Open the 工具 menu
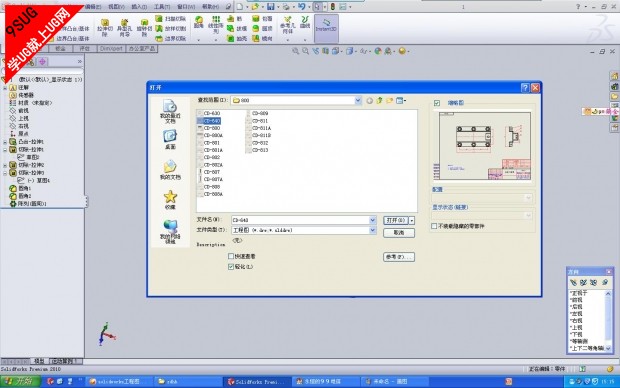Viewport: 620px width, 388px height. tap(162, 7)
